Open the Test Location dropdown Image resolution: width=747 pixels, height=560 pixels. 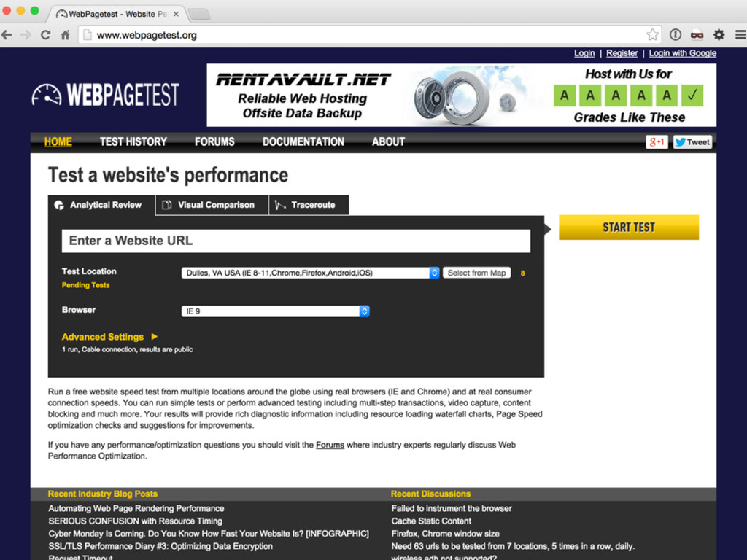click(310, 273)
